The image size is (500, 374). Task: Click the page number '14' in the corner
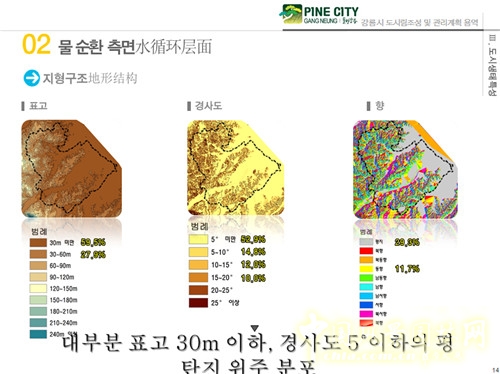pyautogui.click(x=495, y=370)
